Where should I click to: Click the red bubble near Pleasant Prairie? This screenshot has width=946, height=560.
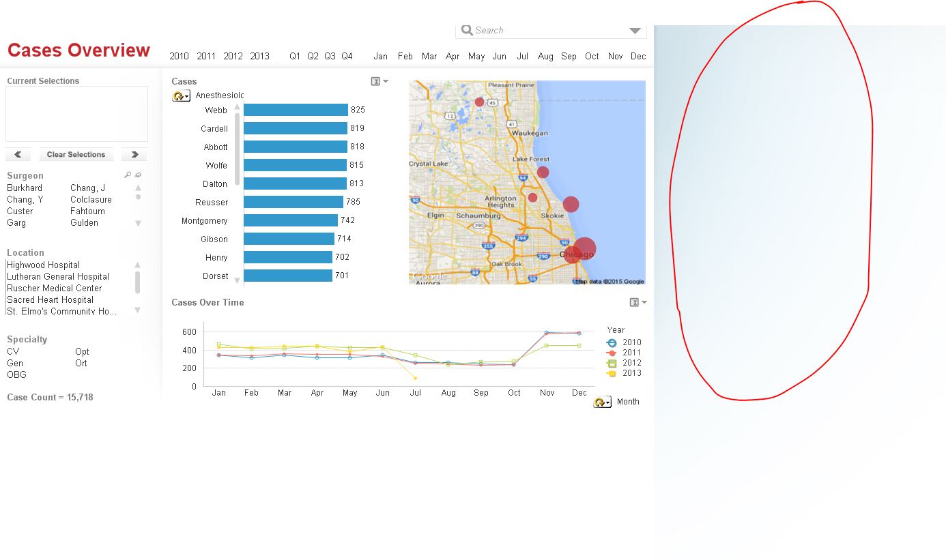click(479, 102)
